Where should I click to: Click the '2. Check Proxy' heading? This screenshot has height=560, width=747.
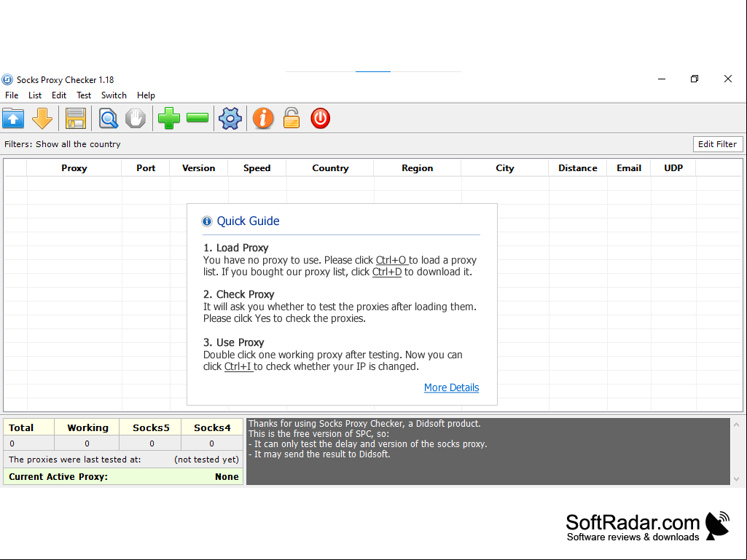pyautogui.click(x=239, y=294)
